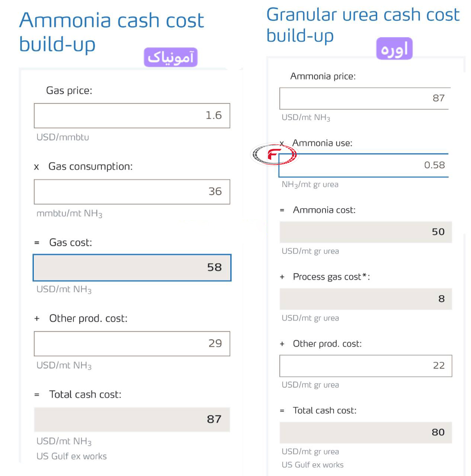Click the purple Persian ammonia label badge
471x476 pixels.
tap(171, 57)
